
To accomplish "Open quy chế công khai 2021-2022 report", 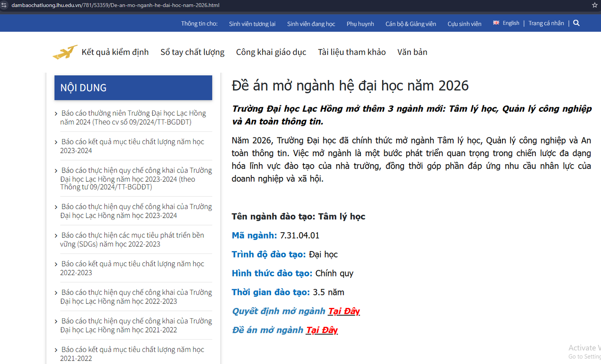I will pos(136,325).
